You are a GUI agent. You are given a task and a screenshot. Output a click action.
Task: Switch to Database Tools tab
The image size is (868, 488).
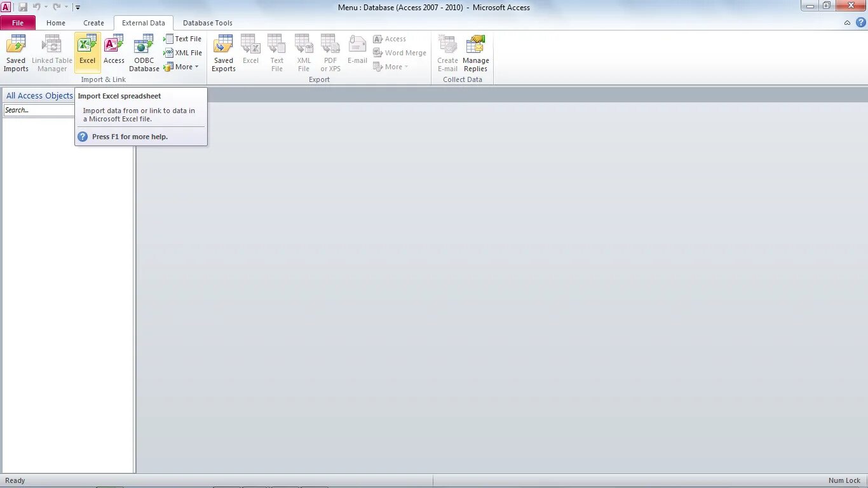[x=208, y=23]
